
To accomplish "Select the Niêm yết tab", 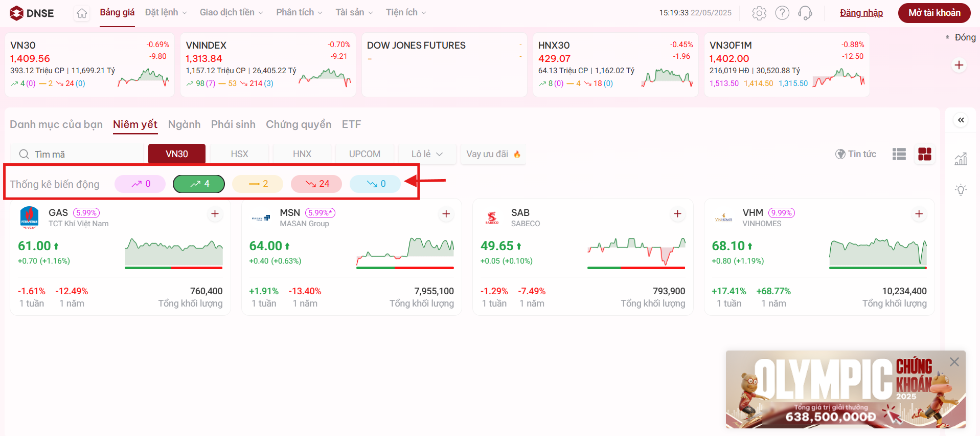I will (135, 124).
